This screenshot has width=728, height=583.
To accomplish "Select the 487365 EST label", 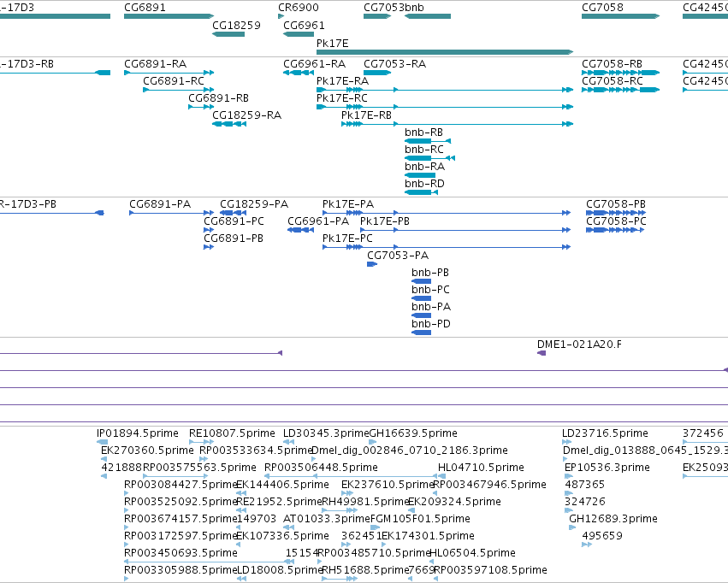I will (585, 486).
